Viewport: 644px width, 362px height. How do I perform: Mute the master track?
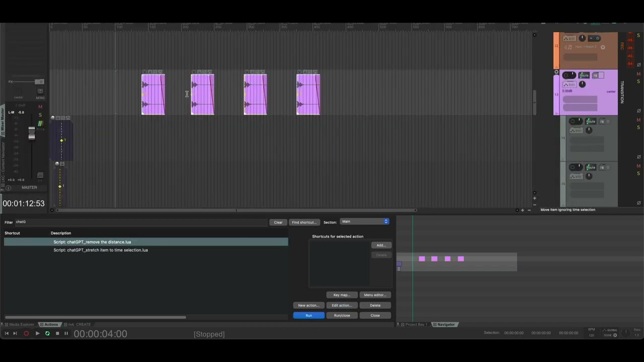pos(40,107)
